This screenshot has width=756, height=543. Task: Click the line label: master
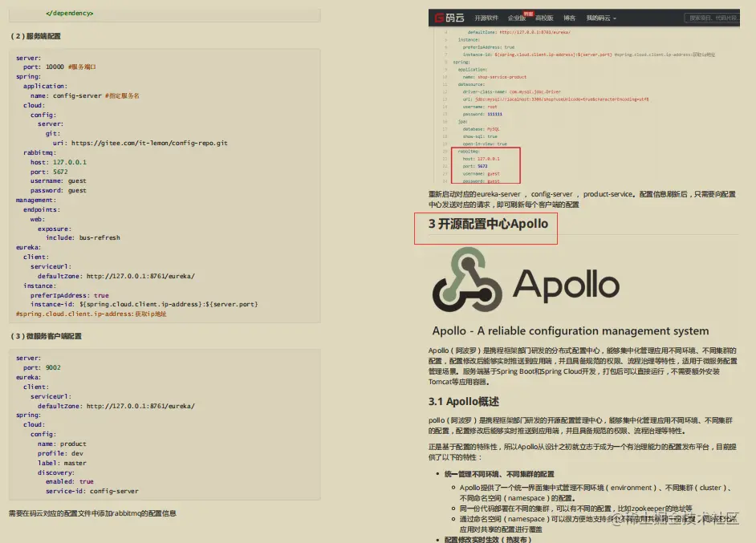(x=62, y=463)
